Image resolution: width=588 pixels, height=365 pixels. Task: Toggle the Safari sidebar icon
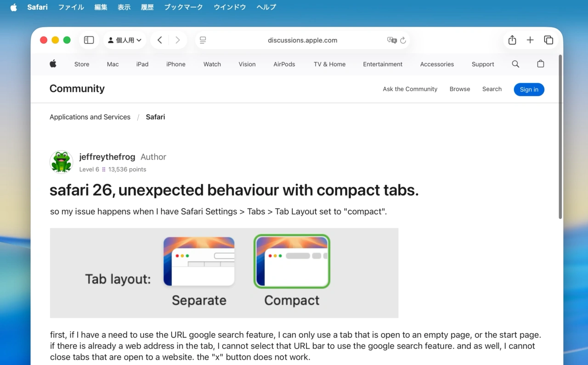[89, 40]
